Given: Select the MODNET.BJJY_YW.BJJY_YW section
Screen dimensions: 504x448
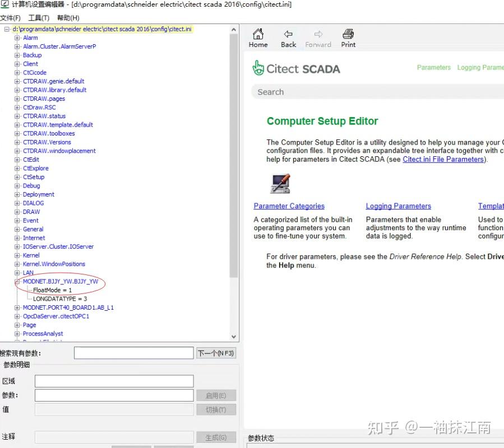Looking at the screenshot, I should (61, 282).
